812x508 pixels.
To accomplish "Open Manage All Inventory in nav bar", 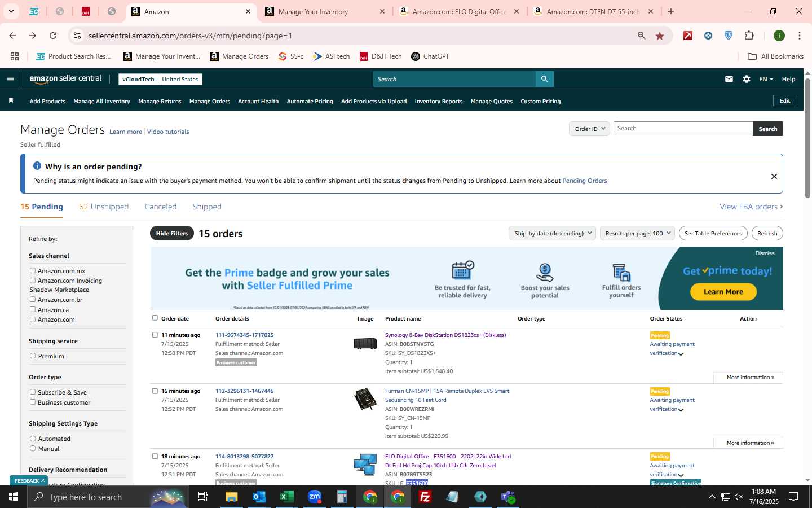I will tap(101, 102).
